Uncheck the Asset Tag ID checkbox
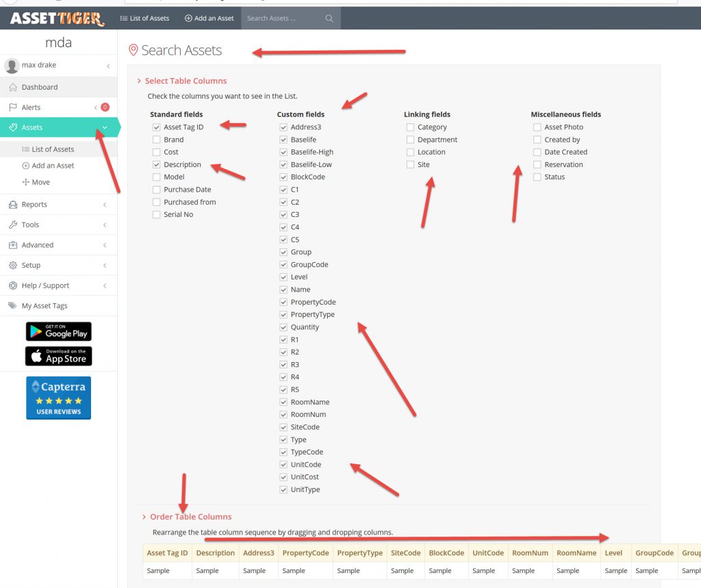 157,127
